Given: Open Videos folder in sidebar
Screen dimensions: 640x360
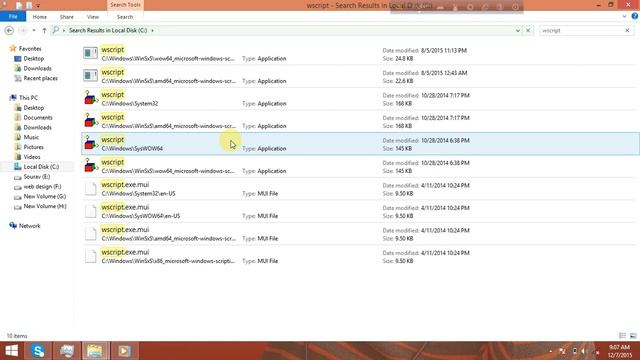Looking at the screenshot, I should pyautogui.click(x=32, y=157).
